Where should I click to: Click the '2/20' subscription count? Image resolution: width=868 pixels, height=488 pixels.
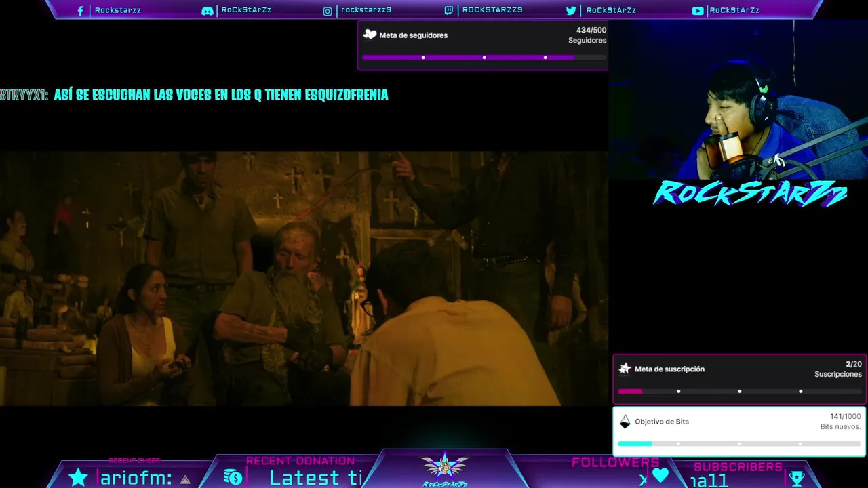tap(854, 364)
